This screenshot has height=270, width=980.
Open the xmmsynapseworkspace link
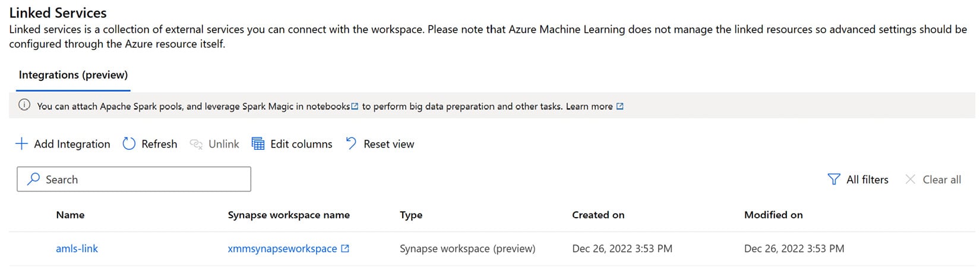[x=282, y=249]
